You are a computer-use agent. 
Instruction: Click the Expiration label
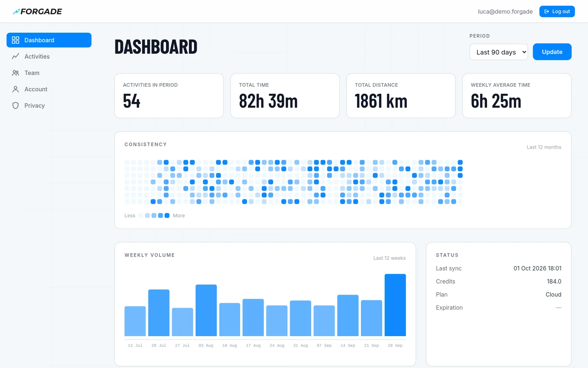point(449,308)
